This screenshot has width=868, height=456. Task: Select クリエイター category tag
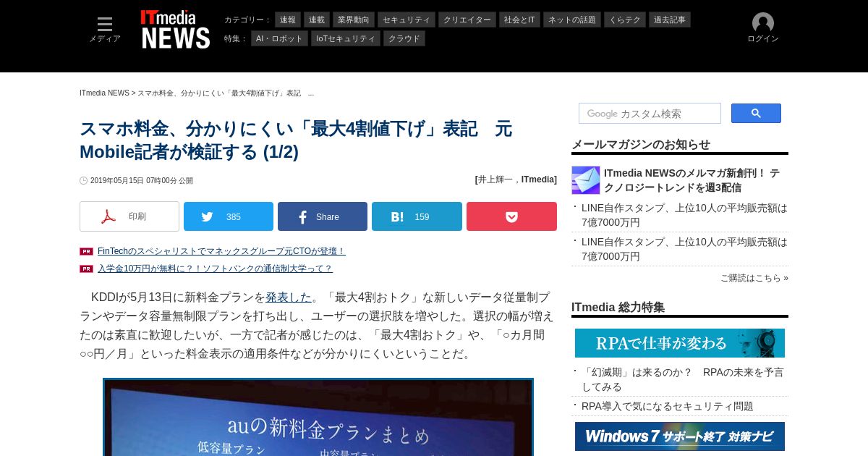[467, 20]
